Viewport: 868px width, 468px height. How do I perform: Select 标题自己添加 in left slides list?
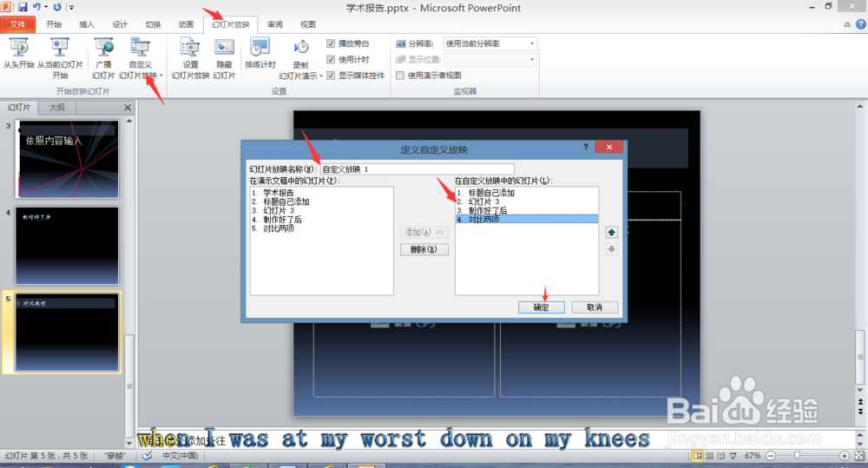286,201
